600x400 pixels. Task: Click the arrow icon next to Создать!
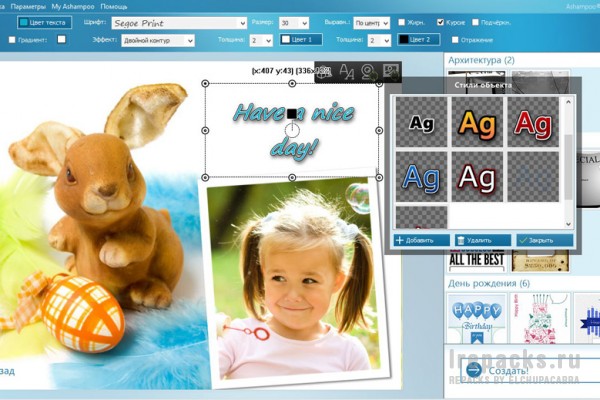(474, 370)
